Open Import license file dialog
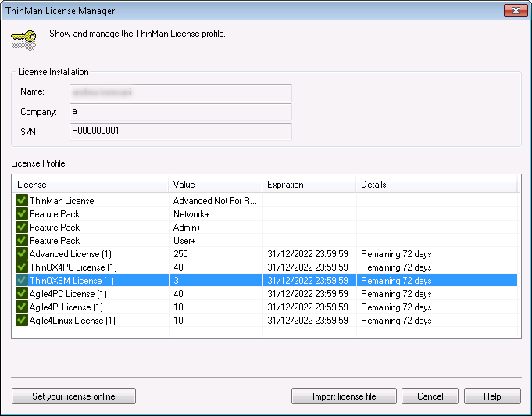Image resolution: width=532 pixels, height=416 pixels. pos(344,396)
